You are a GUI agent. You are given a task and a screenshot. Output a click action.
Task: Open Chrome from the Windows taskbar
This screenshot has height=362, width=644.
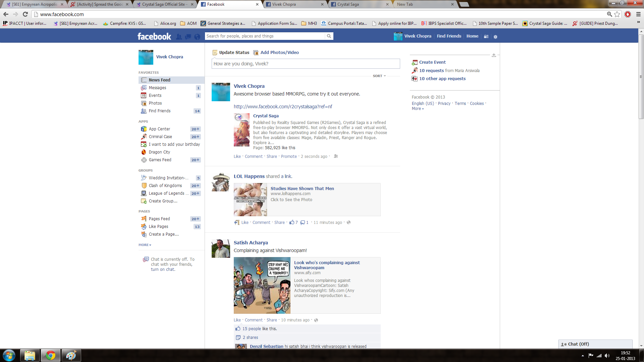tap(51, 355)
